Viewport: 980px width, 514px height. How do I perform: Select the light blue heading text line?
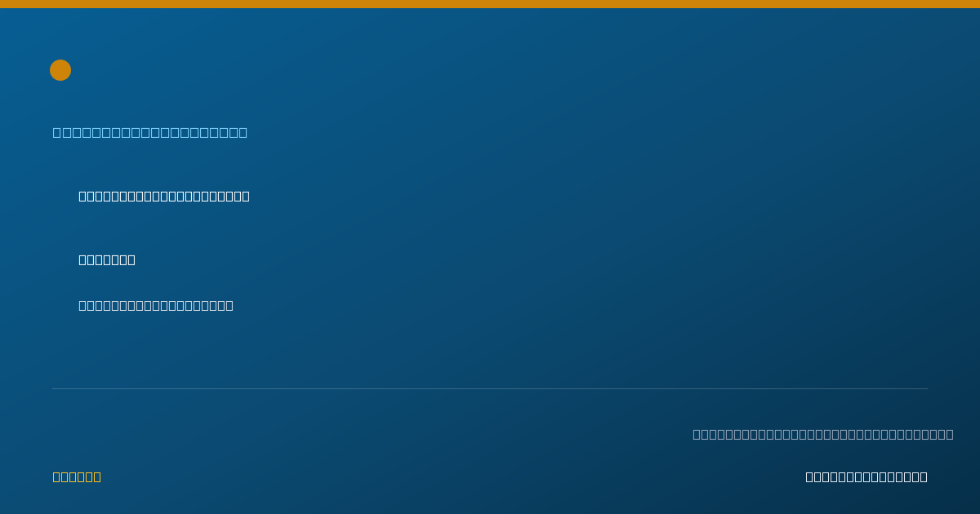[x=150, y=132]
